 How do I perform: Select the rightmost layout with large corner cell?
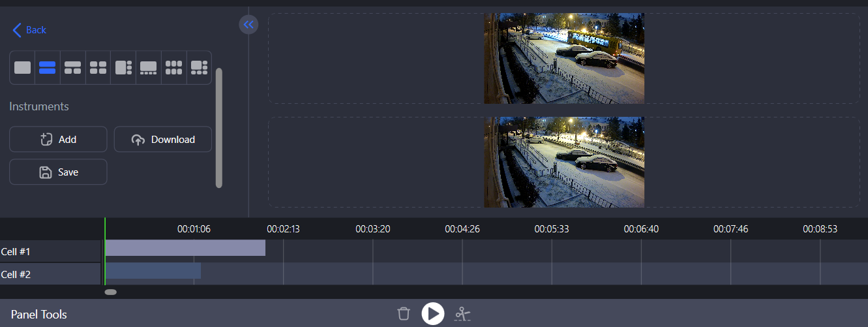pos(199,67)
